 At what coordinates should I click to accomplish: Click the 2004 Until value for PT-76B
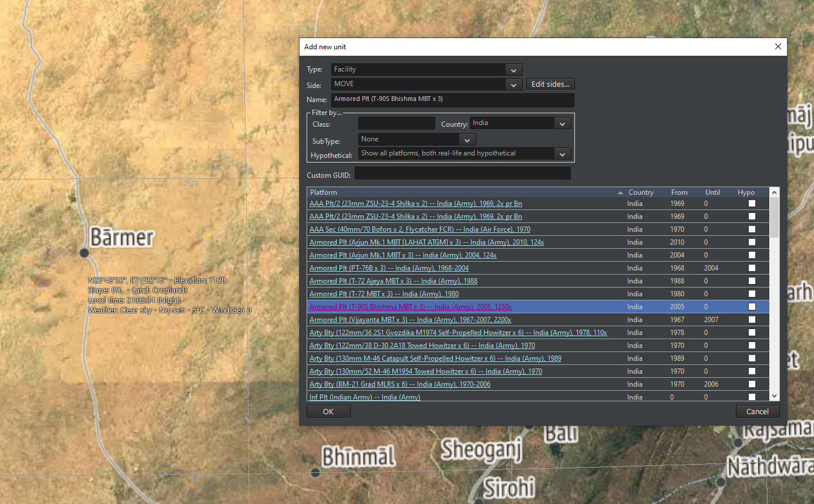712,268
